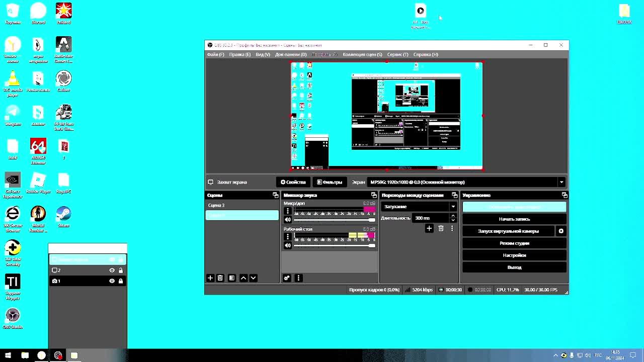This screenshot has width=644, height=362.
Task: Open the Сервис menu
Action: click(397, 54)
